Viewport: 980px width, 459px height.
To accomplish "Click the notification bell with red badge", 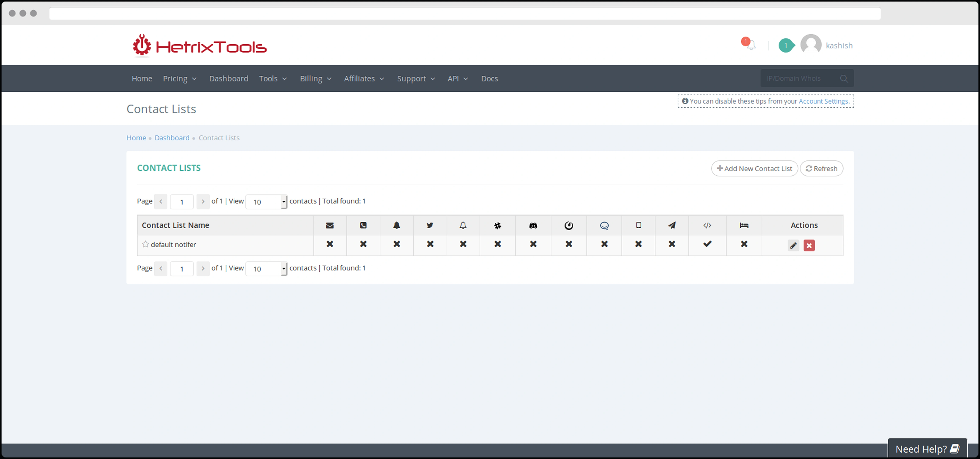I will coord(750,45).
